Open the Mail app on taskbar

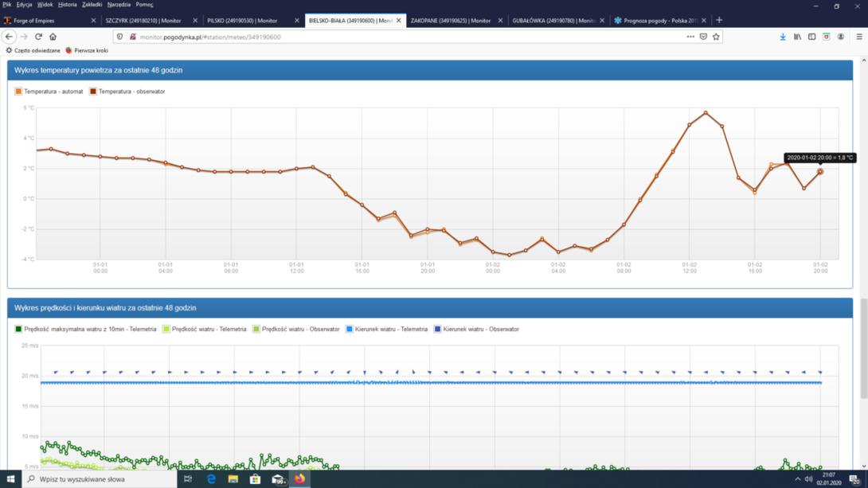point(278,479)
